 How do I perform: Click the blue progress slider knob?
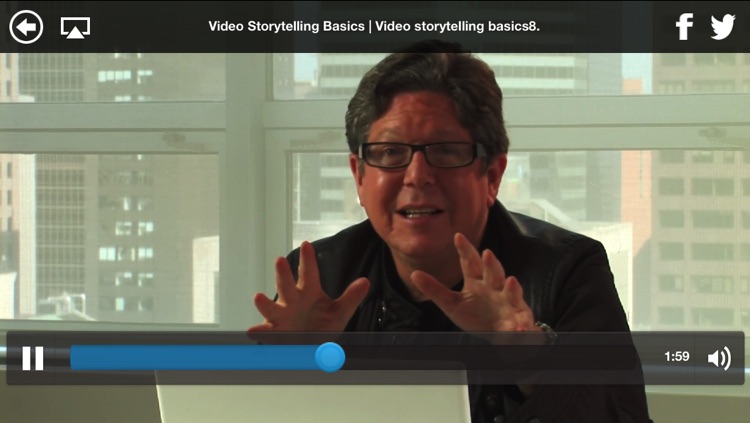click(x=330, y=357)
